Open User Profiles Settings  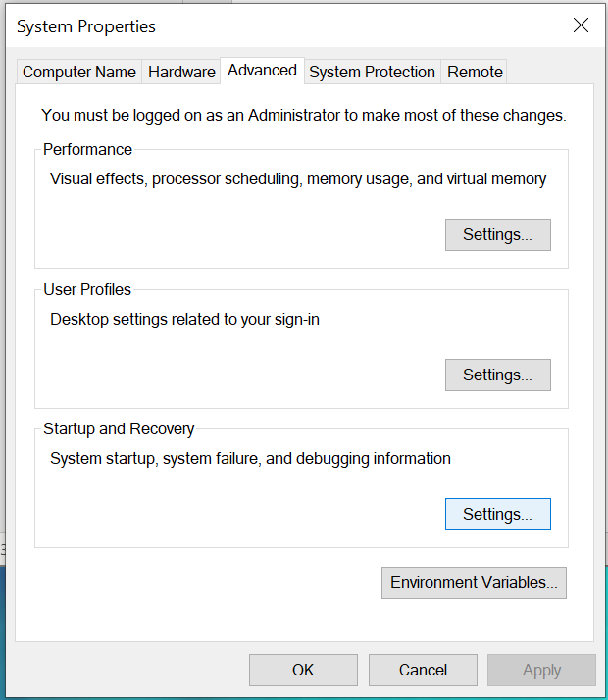tap(498, 375)
